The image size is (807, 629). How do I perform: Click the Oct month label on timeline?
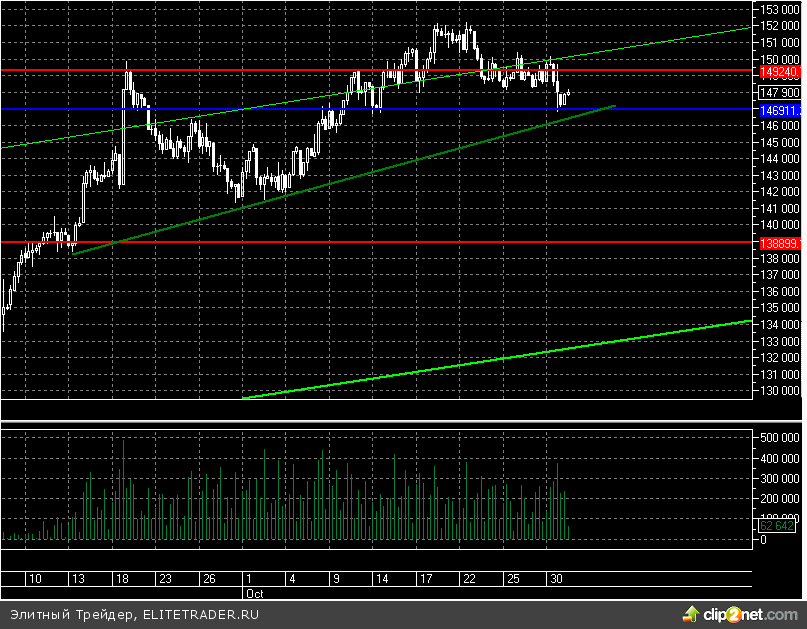pos(255,593)
